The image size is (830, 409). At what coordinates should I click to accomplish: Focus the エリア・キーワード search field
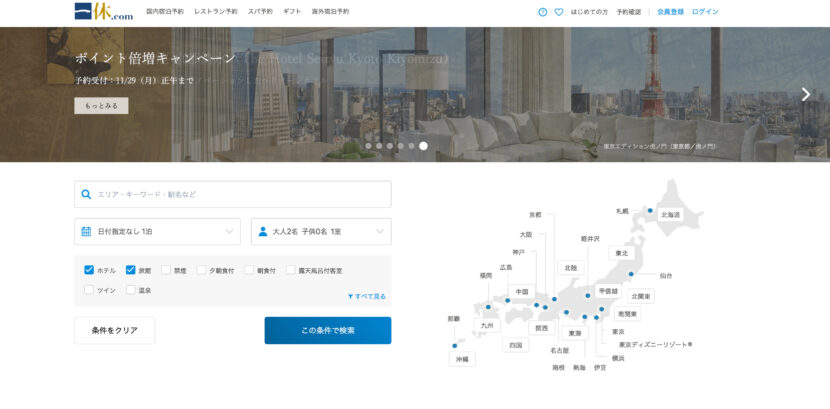click(233, 194)
